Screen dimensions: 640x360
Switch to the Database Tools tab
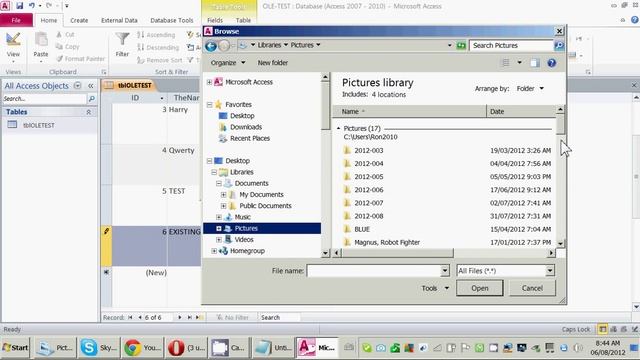point(172,20)
